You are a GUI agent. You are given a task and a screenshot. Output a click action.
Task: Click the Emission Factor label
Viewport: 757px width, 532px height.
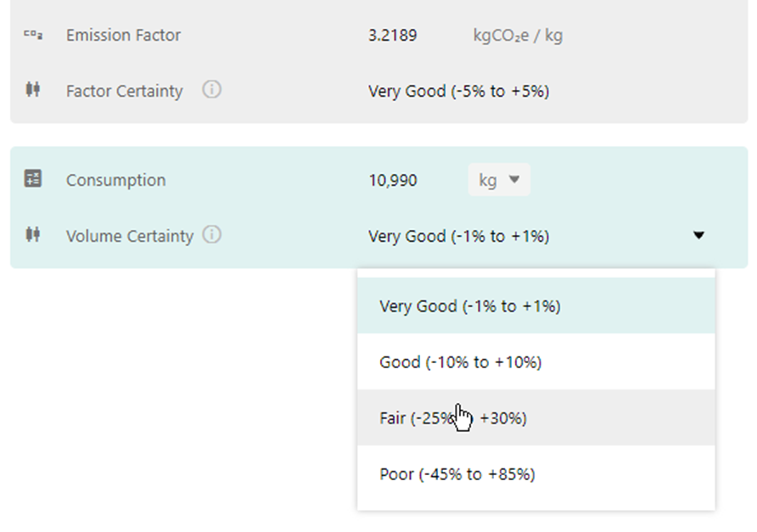point(123,36)
